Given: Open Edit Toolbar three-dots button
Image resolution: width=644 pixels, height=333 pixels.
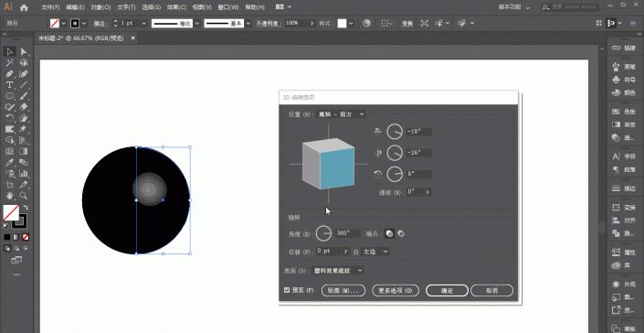Looking at the screenshot, I should pos(16,274).
